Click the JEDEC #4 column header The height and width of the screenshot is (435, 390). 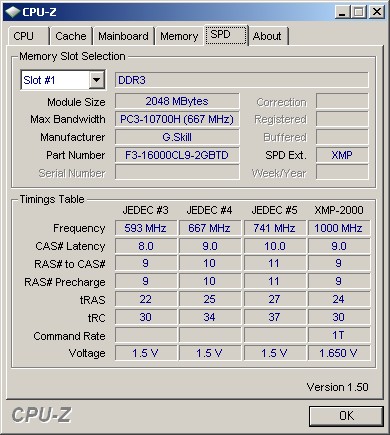point(209,210)
